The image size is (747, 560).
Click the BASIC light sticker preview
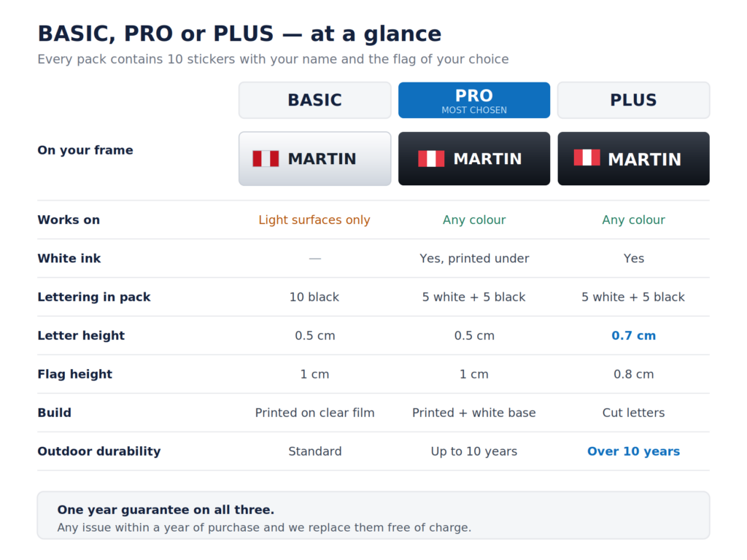tap(315, 158)
